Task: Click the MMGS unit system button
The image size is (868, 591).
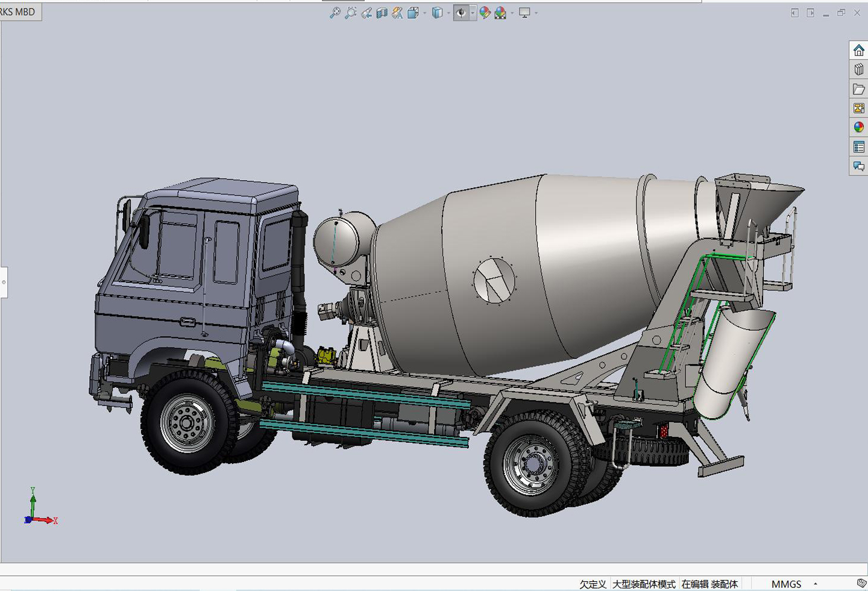Action: click(x=786, y=584)
